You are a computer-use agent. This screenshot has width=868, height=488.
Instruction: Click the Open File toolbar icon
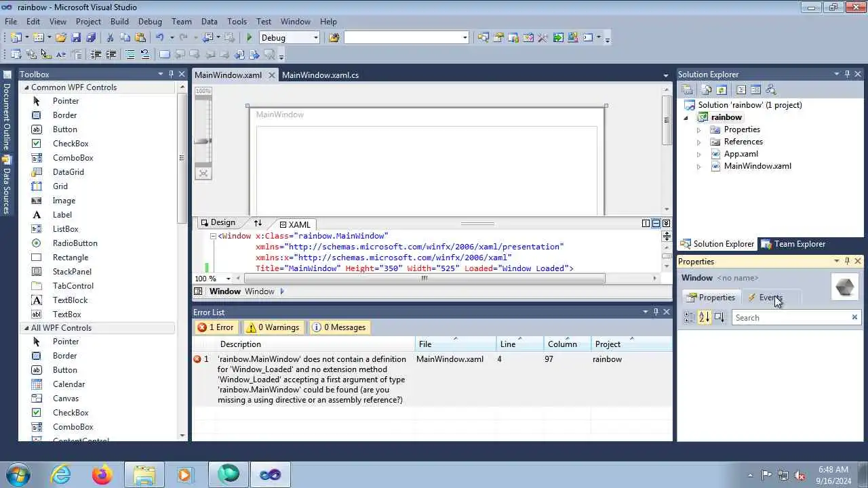coord(61,38)
